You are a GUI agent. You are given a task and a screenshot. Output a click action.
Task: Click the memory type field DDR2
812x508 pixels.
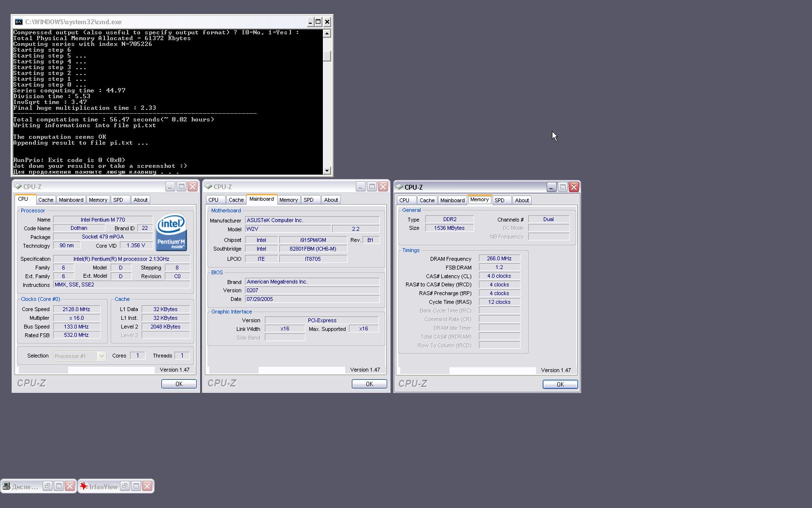point(449,219)
